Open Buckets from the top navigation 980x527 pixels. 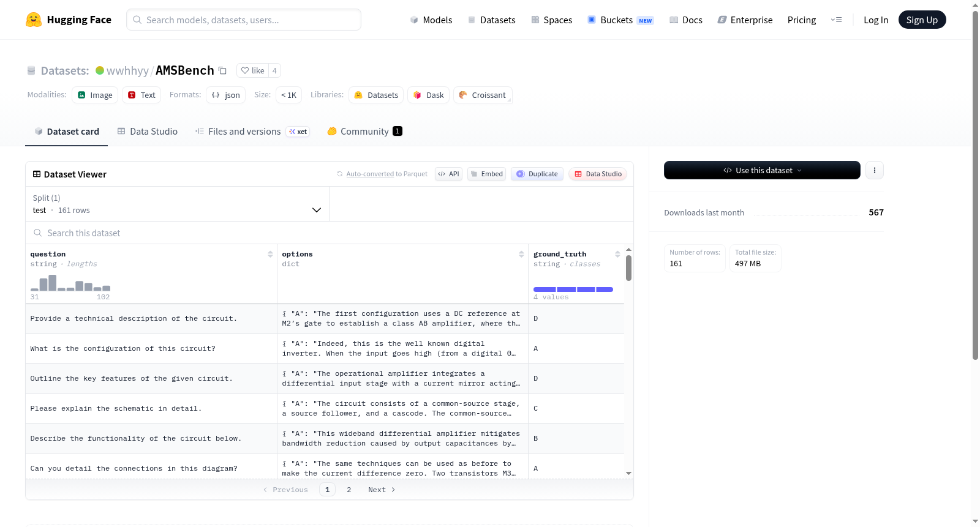[620, 20]
